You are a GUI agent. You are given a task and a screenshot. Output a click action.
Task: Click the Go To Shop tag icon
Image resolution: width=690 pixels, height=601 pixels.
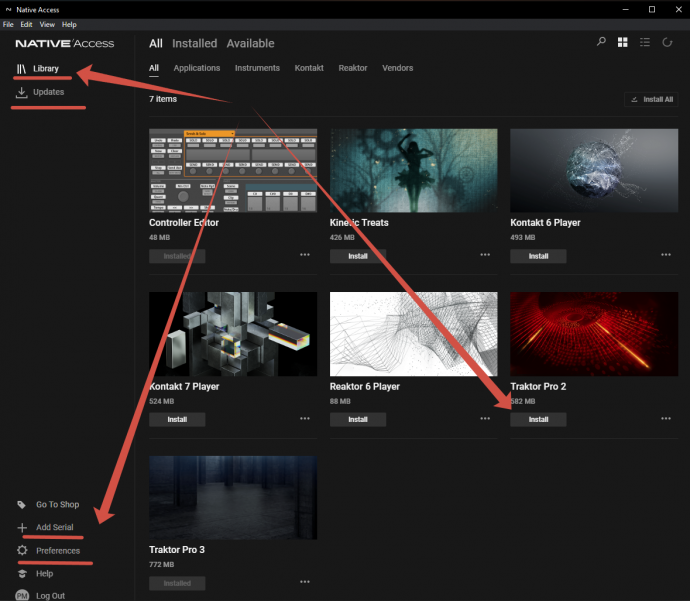[21, 504]
